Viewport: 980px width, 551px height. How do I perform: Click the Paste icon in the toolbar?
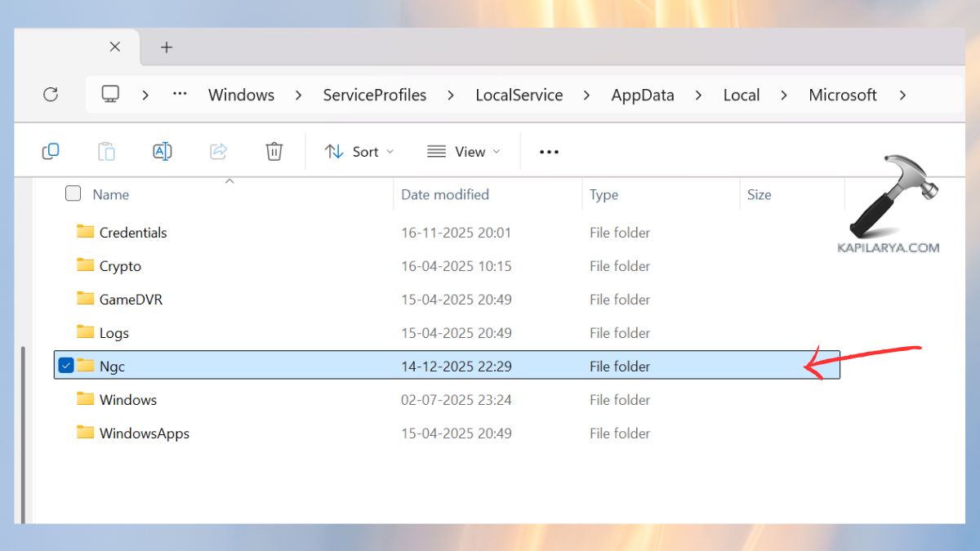[x=106, y=151]
